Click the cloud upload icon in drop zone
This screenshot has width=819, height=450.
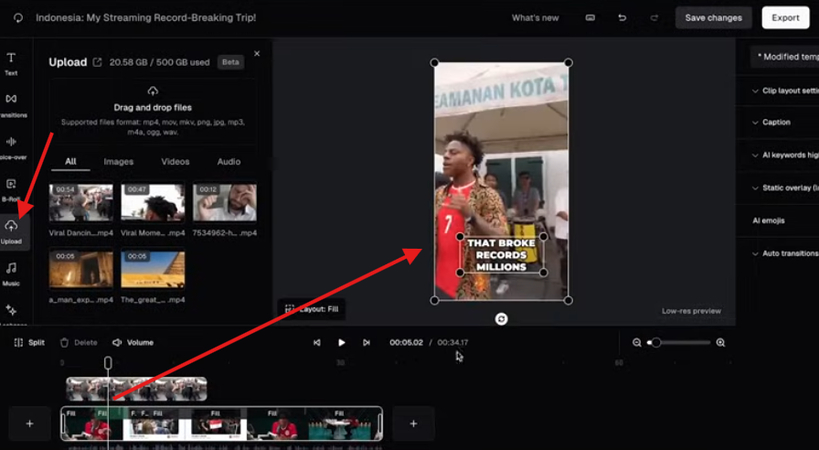(x=153, y=91)
